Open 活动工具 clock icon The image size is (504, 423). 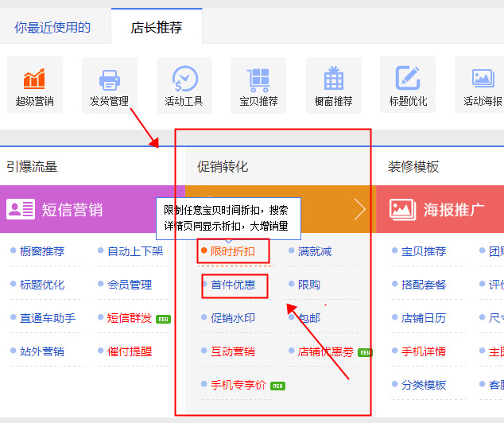tap(184, 79)
